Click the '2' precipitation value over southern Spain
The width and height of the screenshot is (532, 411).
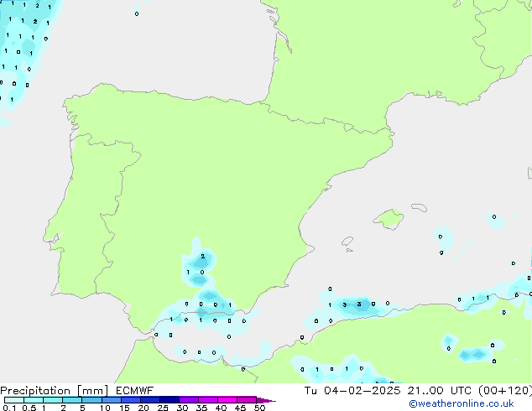click(x=202, y=257)
